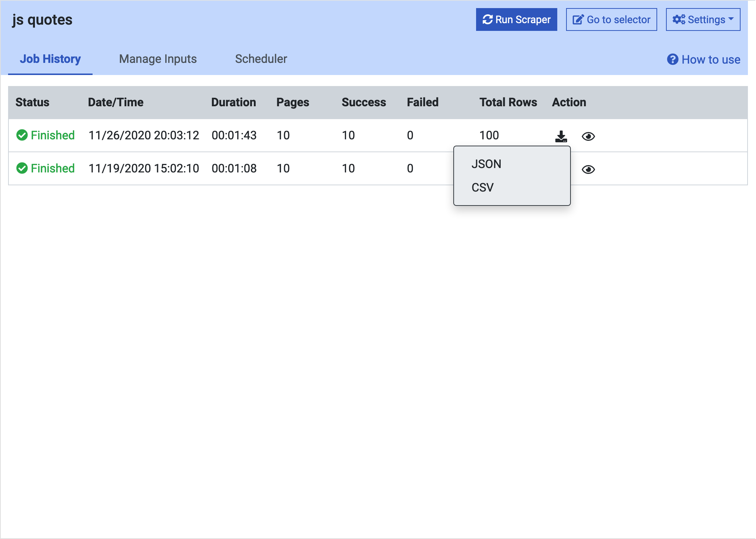Open the Go to selector page
This screenshot has width=756, height=539.
point(611,20)
